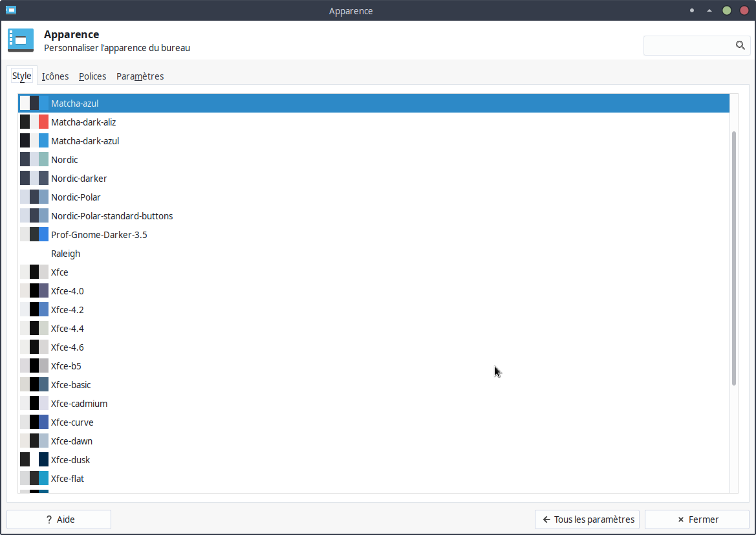Open the Polices tab
This screenshot has height=535, width=756.
(92, 76)
